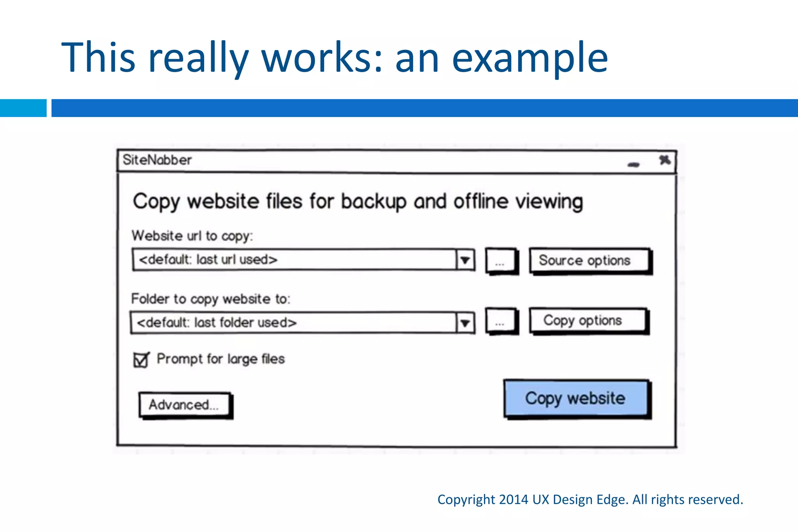This screenshot has width=798, height=532.
Task: Start the Copy website action
Action: coord(577,399)
